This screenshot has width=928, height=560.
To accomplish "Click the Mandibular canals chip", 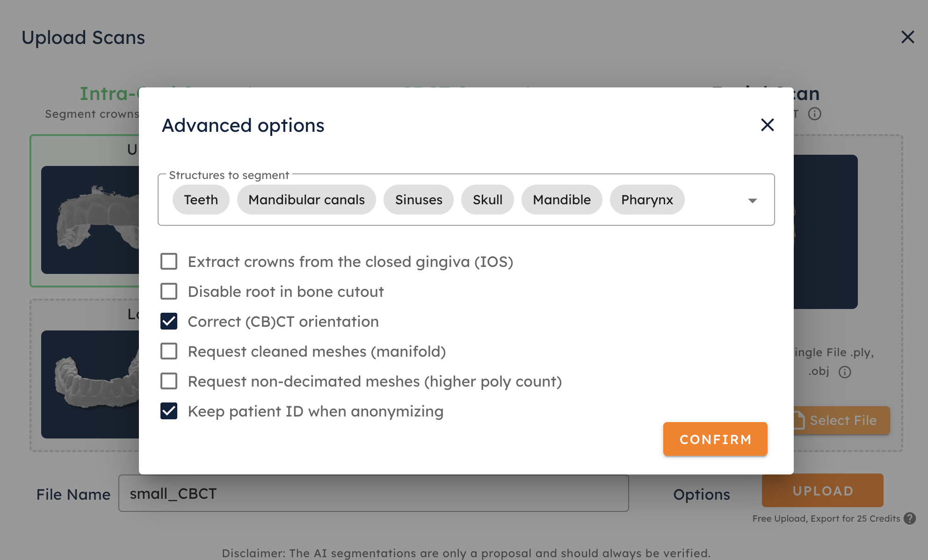I will pyautogui.click(x=306, y=200).
